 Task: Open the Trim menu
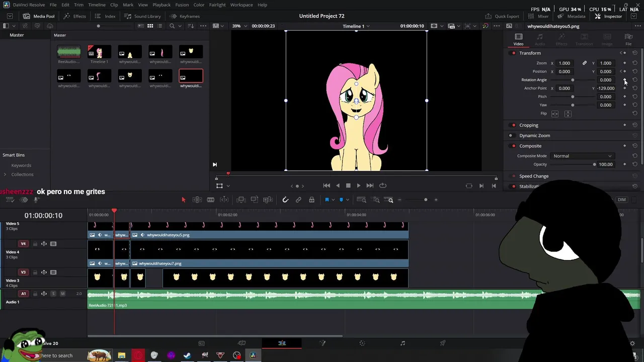(x=78, y=5)
